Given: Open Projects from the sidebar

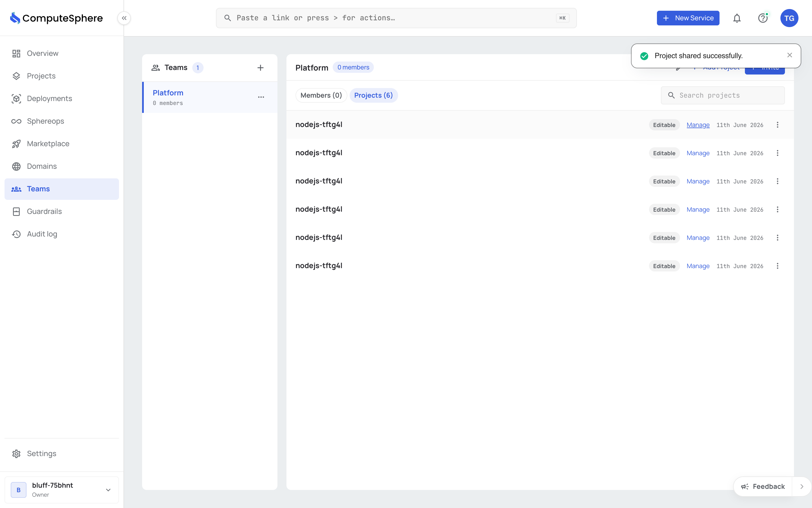Looking at the screenshot, I should pos(62,76).
